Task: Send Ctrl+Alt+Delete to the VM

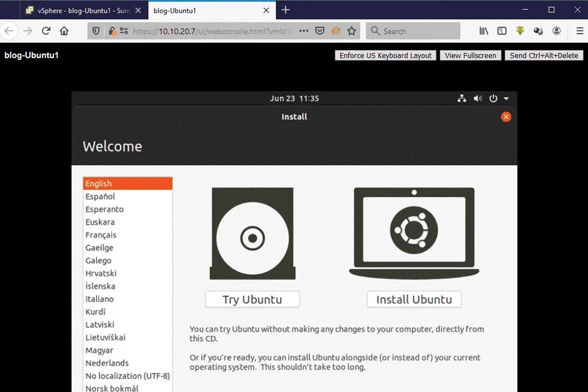Action: coord(544,55)
